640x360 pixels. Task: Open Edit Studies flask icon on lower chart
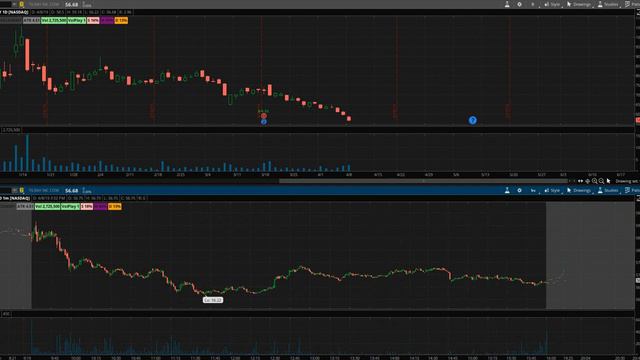(507, 190)
